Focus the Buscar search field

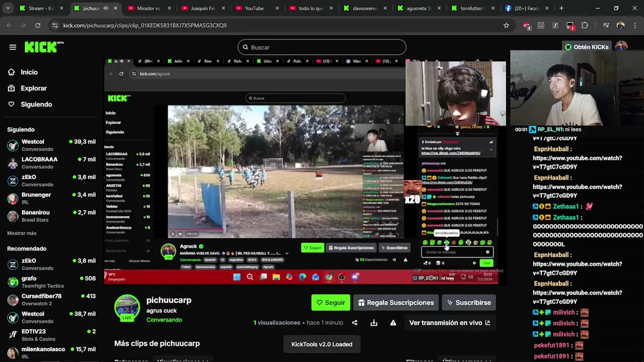point(322,47)
